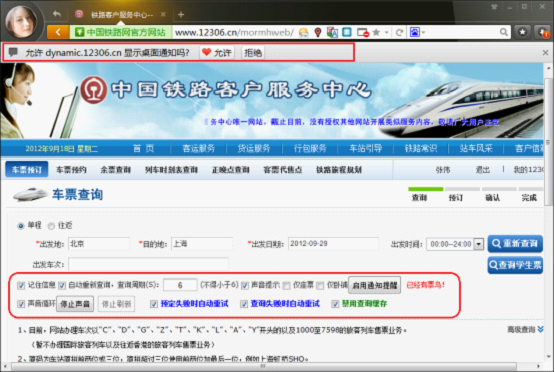Open the 站车风采 navigation item
The height and width of the screenshot is (372, 555).
pyautogui.click(x=476, y=148)
